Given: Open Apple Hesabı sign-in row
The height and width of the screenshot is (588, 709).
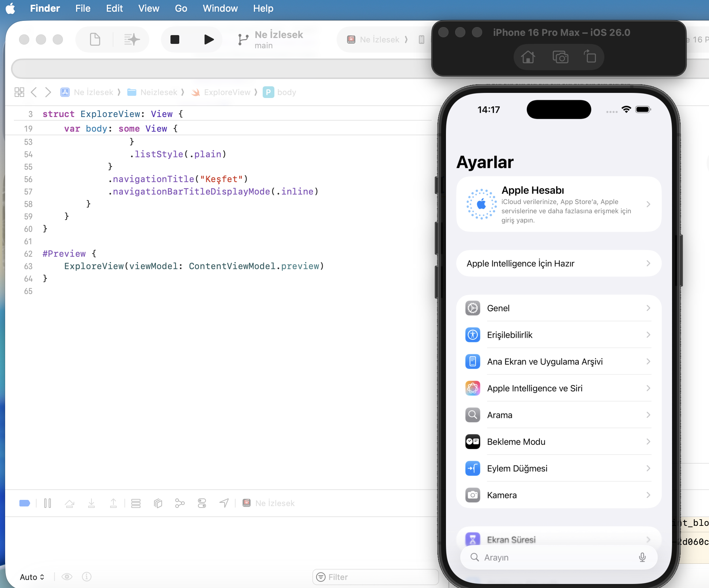Looking at the screenshot, I should (559, 204).
